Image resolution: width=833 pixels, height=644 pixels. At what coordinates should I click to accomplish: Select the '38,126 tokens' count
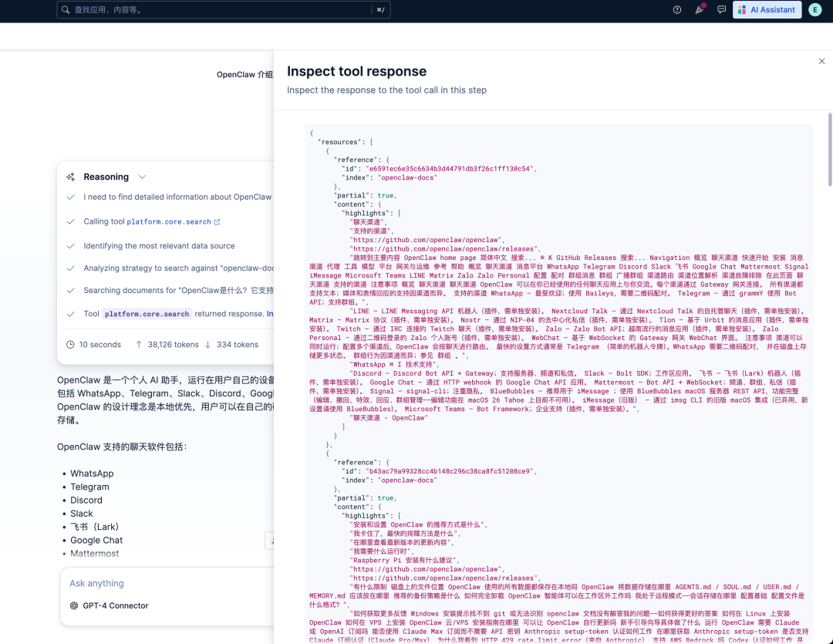[x=174, y=344]
